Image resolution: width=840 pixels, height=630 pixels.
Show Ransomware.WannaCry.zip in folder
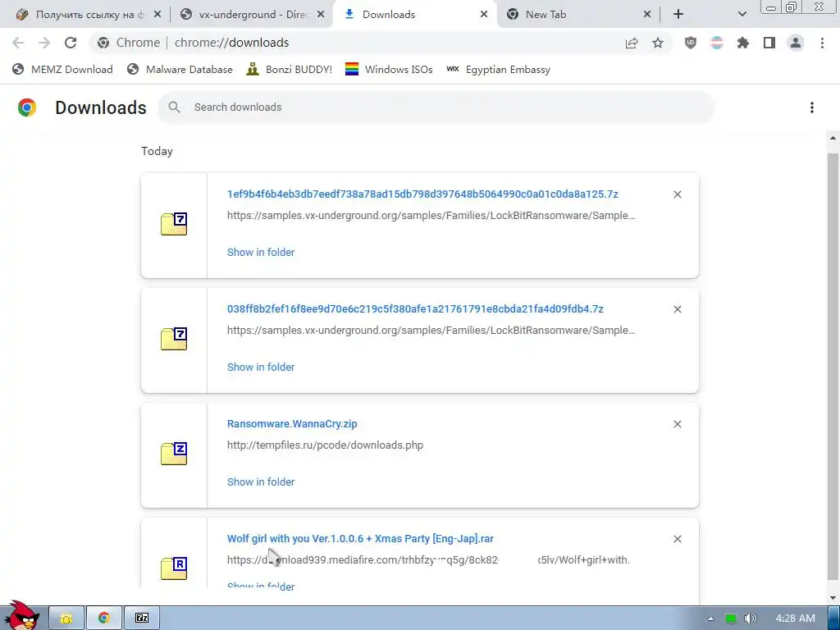click(261, 482)
